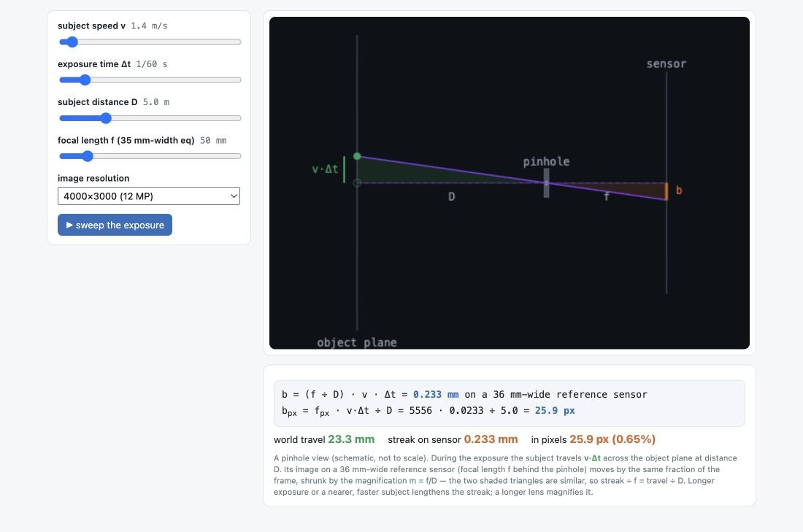Click the "A pinhole view" explanation paragraph
This screenshot has width=803, height=532.
pyautogui.click(x=505, y=475)
